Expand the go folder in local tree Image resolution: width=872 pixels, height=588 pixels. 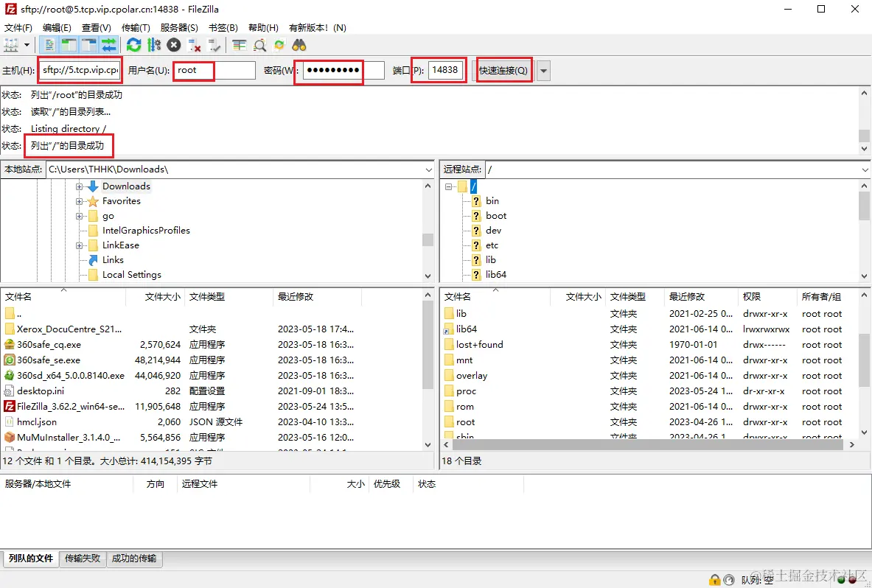point(79,216)
